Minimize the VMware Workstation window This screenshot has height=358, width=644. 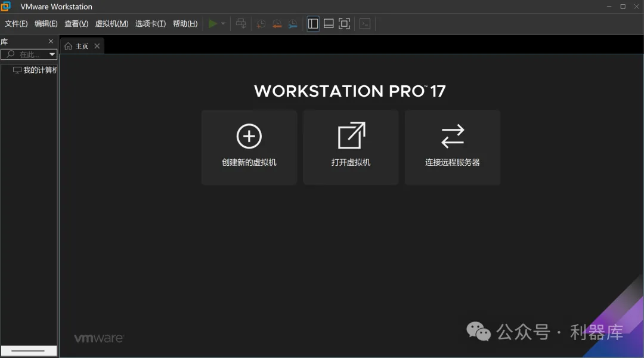(x=609, y=6)
